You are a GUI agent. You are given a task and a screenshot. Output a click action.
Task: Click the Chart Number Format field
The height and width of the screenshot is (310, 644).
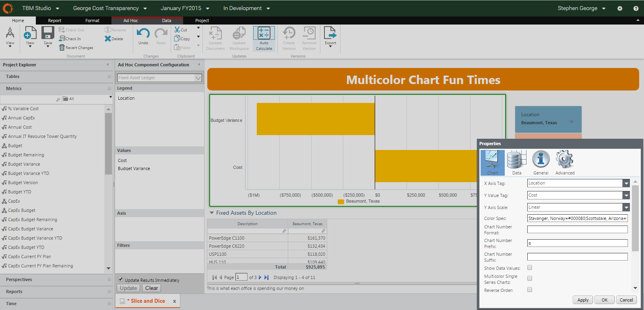point(578,229)
